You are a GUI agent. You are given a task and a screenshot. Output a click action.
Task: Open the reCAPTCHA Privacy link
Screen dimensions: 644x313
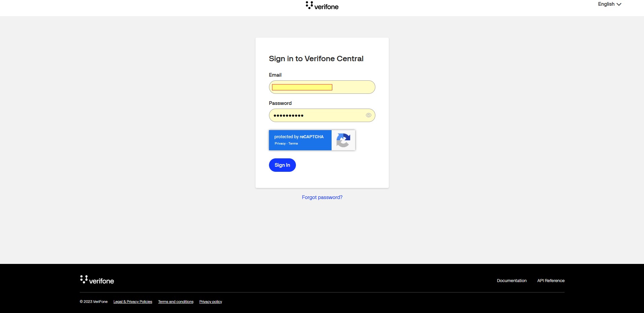[280, 144]
